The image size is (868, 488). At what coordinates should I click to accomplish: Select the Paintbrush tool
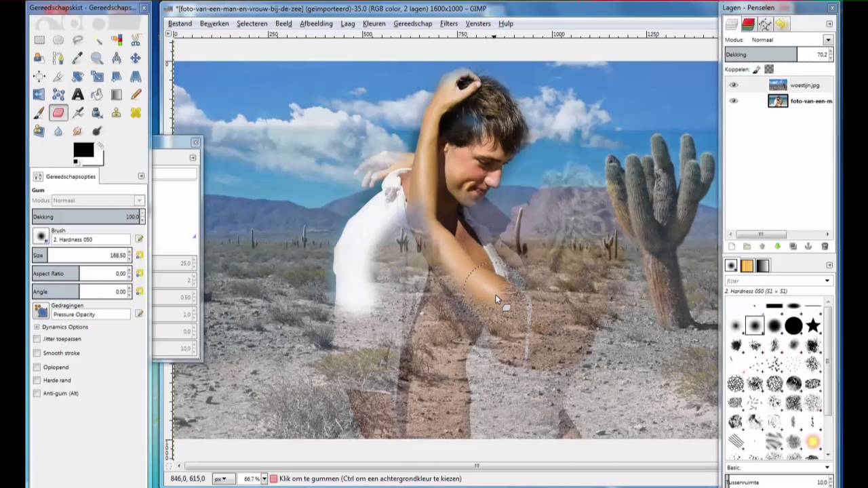[39, 113]
